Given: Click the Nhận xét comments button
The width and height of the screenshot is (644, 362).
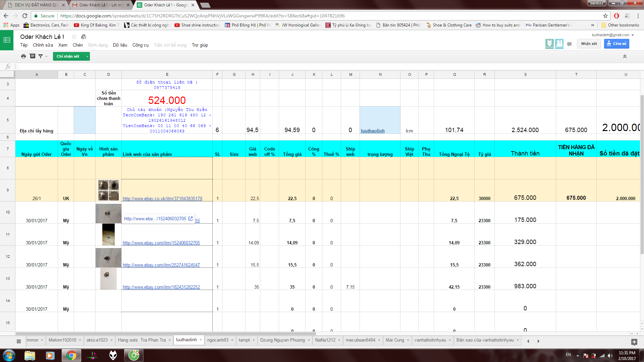Looking at the screenshot, I should tap(589, 44).
